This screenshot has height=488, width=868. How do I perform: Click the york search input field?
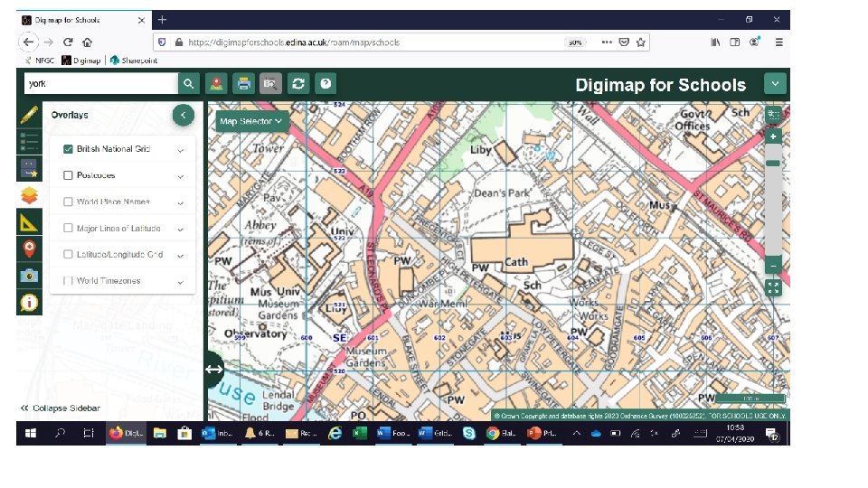tap(101, 83)
